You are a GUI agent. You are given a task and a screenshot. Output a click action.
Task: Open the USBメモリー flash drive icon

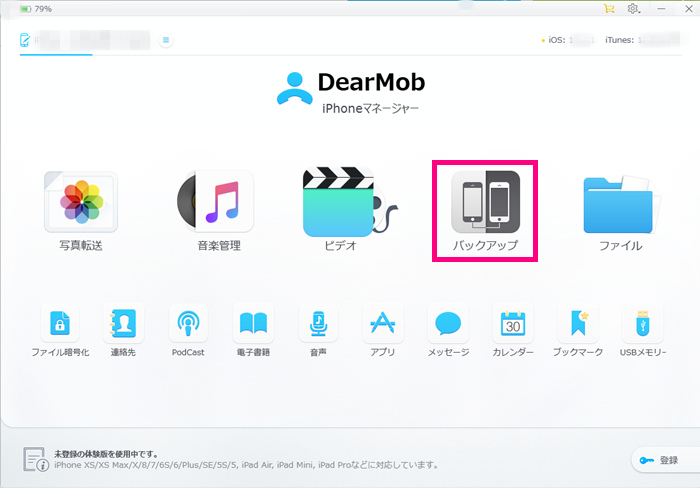[643, 323]
